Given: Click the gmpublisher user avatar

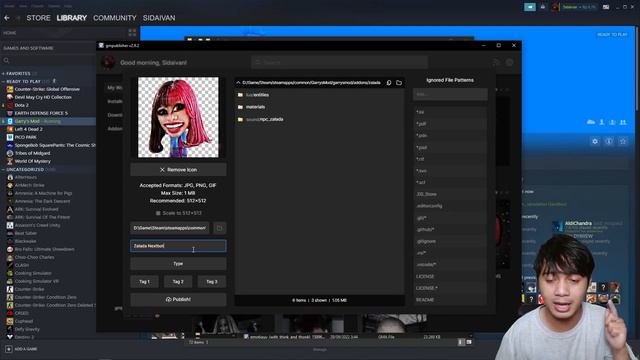Looking at the screenshot, I should (x=108, y=62).
